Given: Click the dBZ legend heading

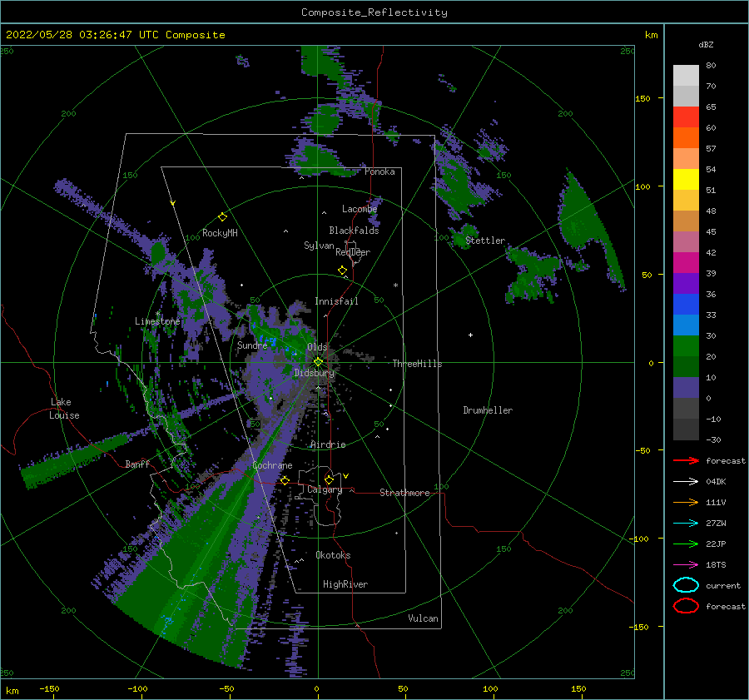Looking at the screenshot, I should 706,44.
